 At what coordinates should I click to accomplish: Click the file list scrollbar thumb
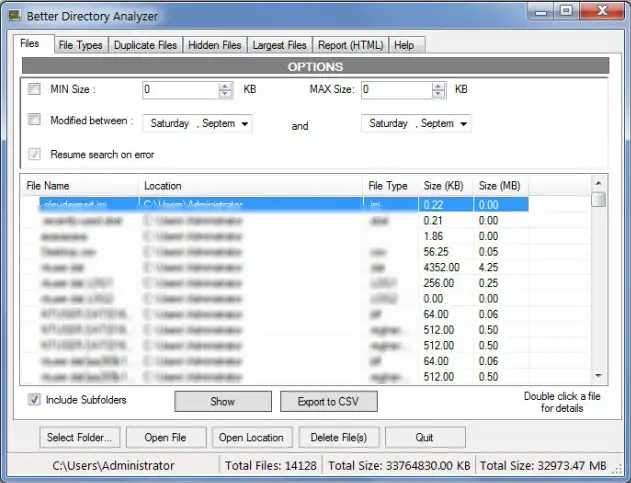pos(599,199)
